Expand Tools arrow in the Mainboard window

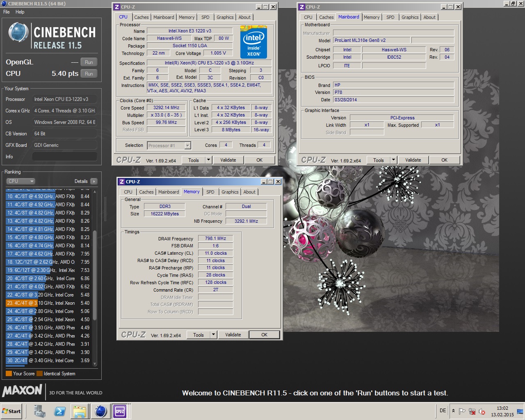(393, 160)
